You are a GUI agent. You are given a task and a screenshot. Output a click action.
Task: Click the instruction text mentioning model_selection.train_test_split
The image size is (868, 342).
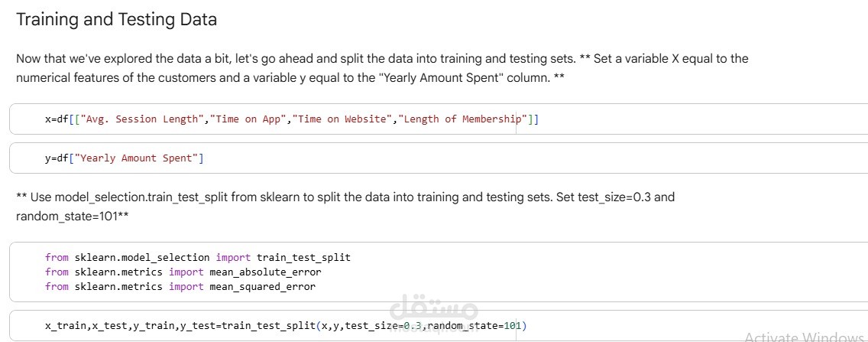tap(344, 197)
